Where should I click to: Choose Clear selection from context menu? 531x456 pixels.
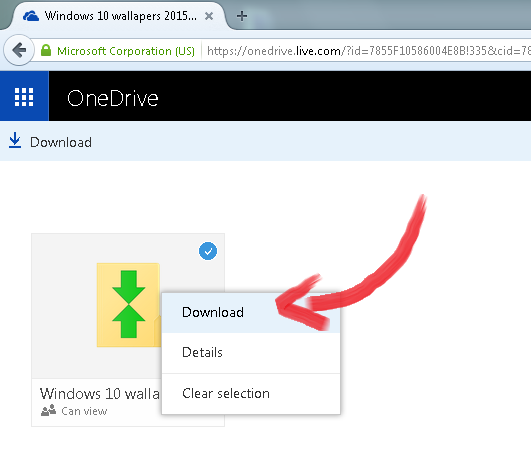pyautogui.click(x=251, y=393)
